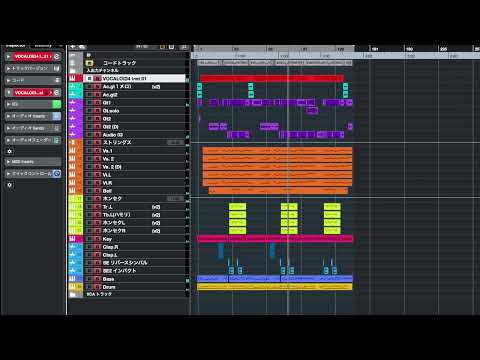This screenshot has width=480, height=360.
Task: Expand the audio Sends inspector section
Action: (x=9, y=128)
